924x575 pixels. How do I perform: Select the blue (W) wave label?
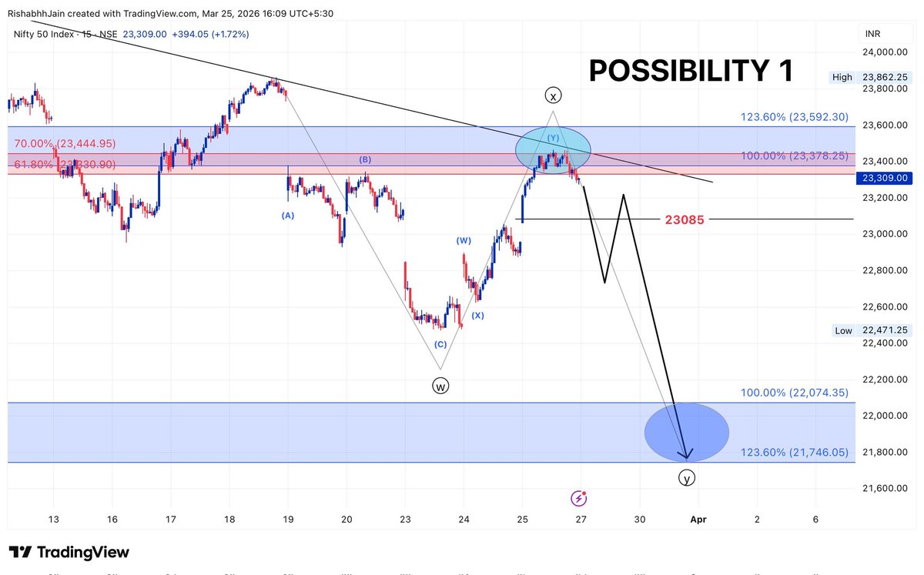(464, 240)
